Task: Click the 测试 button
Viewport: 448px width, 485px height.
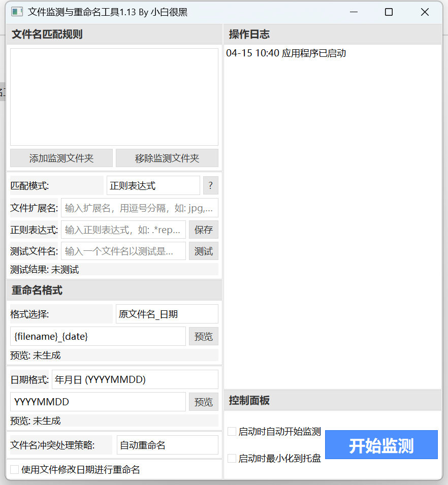Action: click(x=204, y=251)
